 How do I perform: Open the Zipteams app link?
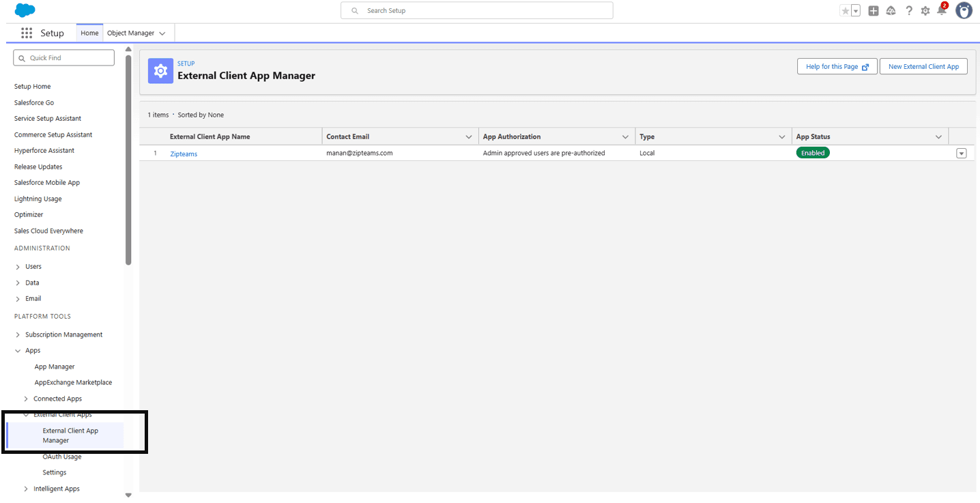[x=183, y=153]
